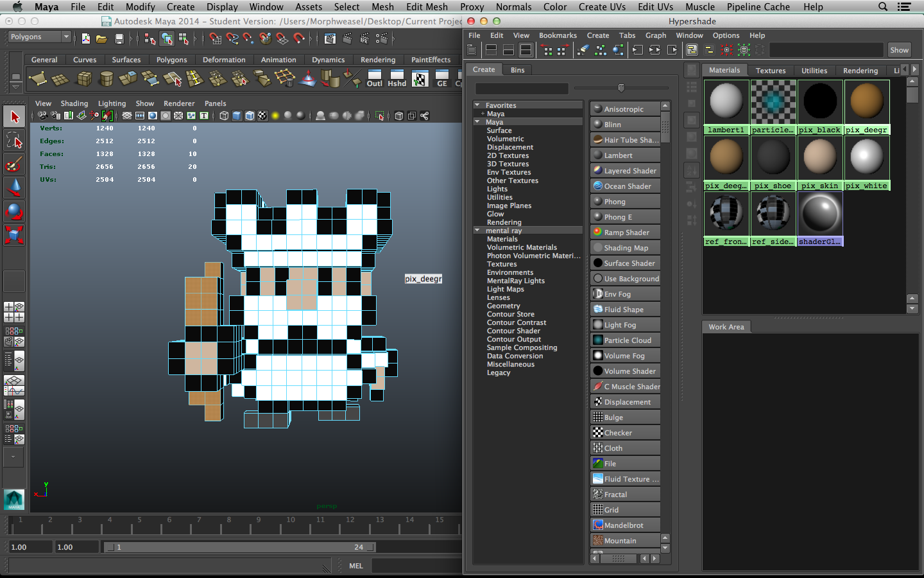Expand the Maya item under Favorites

[483, 114]
